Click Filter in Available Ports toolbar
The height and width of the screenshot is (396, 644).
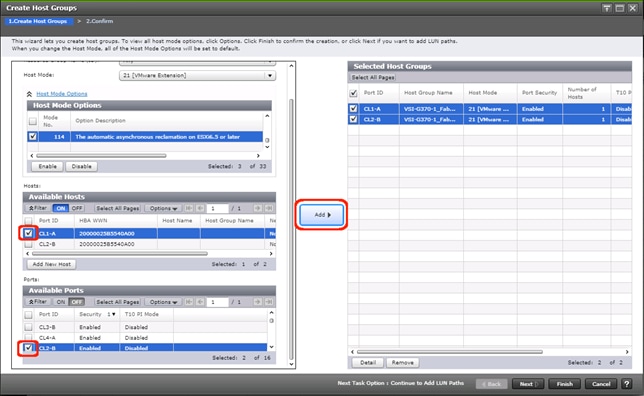click(38, 302)
